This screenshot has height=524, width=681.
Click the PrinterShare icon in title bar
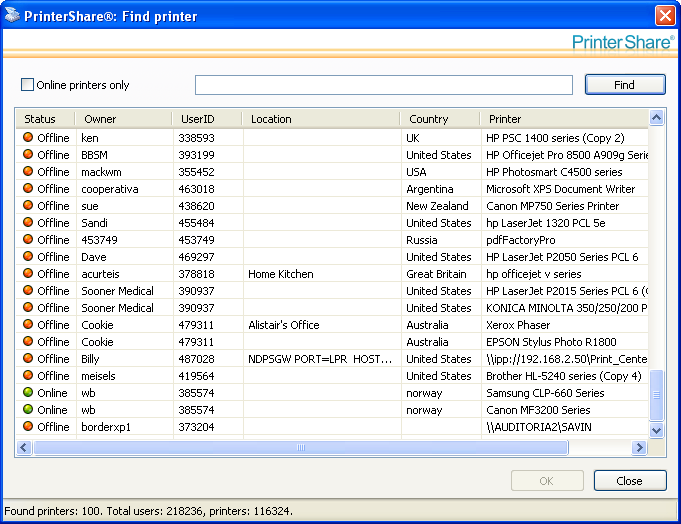(x=12, y=15)
